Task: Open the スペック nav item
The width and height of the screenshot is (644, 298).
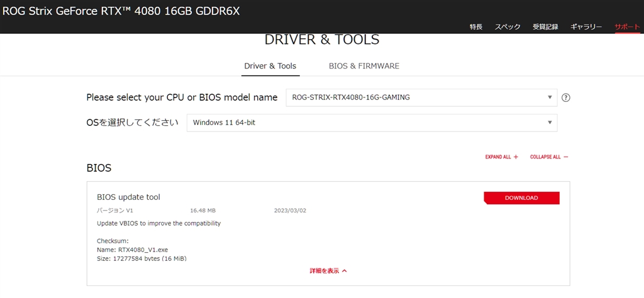Action: [508, 26]
